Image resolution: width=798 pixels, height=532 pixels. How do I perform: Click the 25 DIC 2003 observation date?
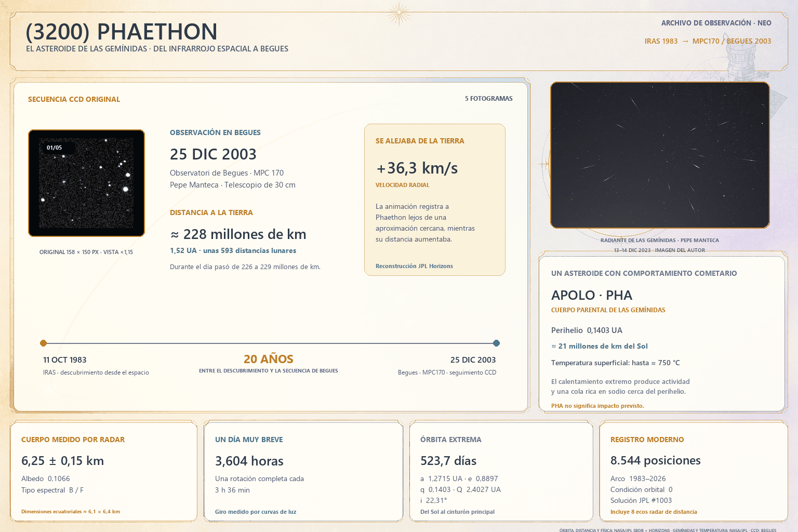pyautogui.click(x=213, y=154)
